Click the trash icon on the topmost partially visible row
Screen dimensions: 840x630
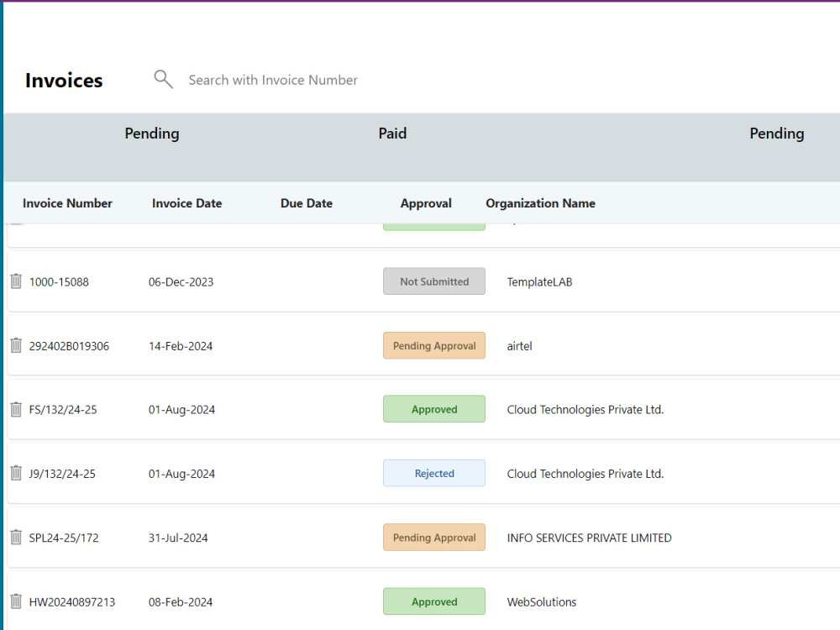pos(15,220)
